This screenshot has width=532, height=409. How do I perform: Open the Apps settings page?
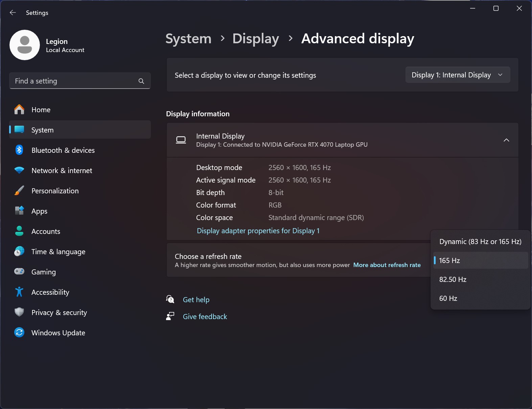pyautogui.click(x=80, y=211)
